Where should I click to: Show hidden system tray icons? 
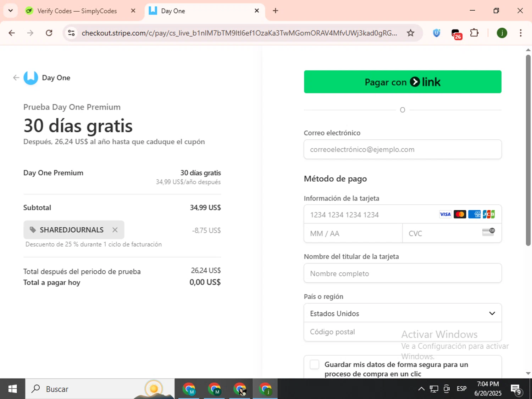[421, 389]
